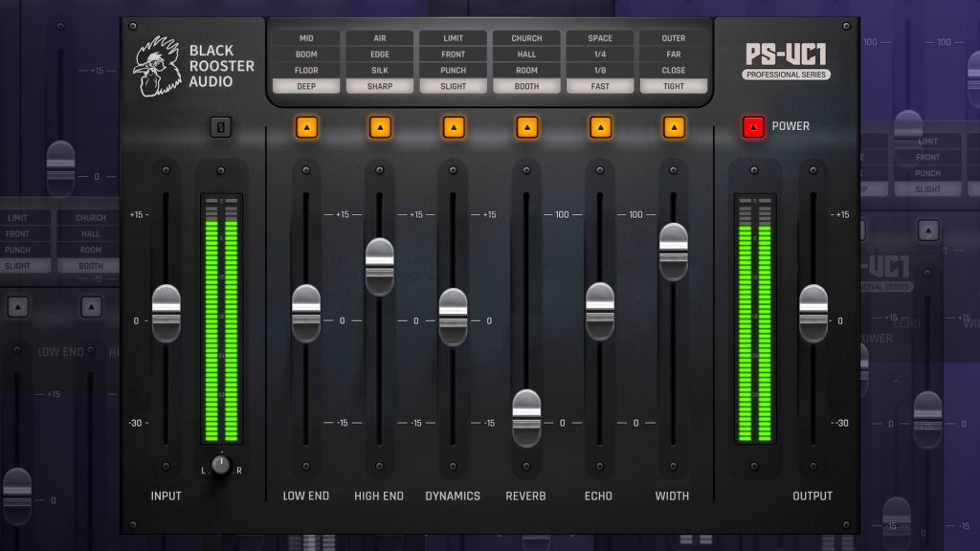The width and height of the screenshot is (980, 551).
Task: Toggle the orange Reverb enable button
Action: [x=527, y=127]
